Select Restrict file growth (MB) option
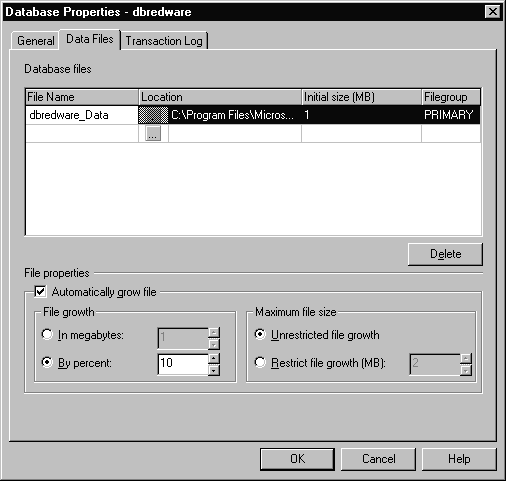This screenshot has width=506, height=481. 260,362
